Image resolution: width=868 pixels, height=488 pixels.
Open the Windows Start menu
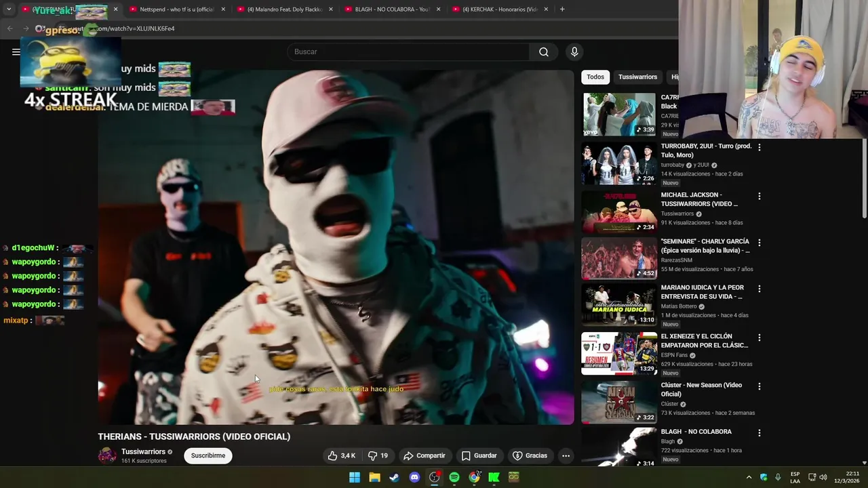(355, 477)
